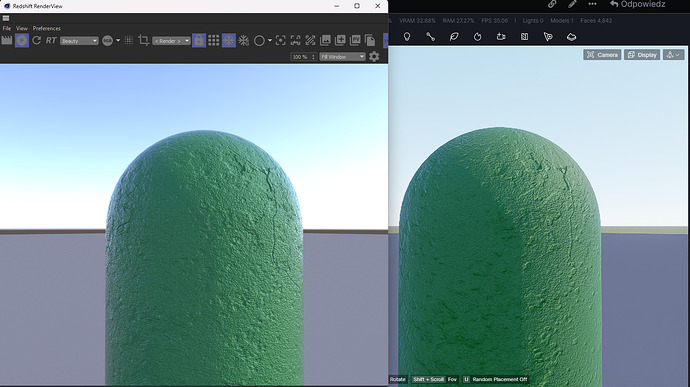Open the Fill Window zoom dropdown

(342, 57)
